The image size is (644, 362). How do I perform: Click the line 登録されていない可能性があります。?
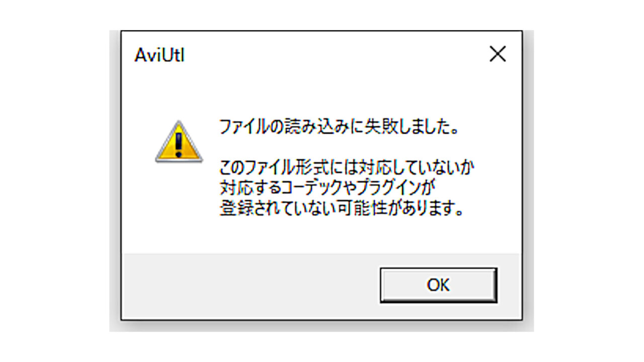click(341, 209)
